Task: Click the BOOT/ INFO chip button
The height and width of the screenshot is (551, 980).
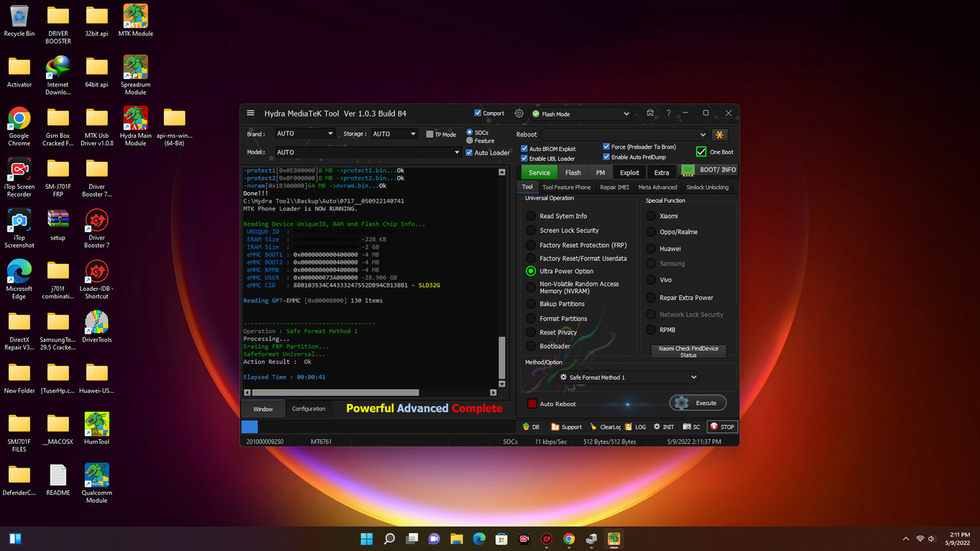Action: 709,170
